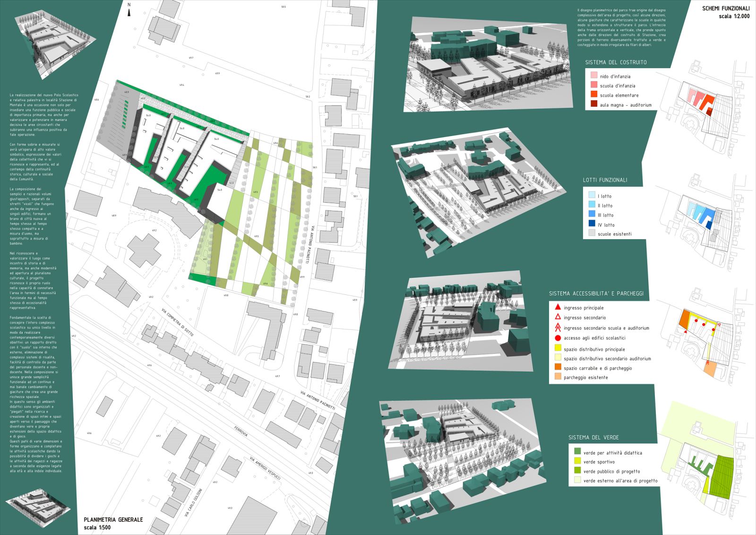Pick the IV lotto dark blue swatch

(592, 224)
